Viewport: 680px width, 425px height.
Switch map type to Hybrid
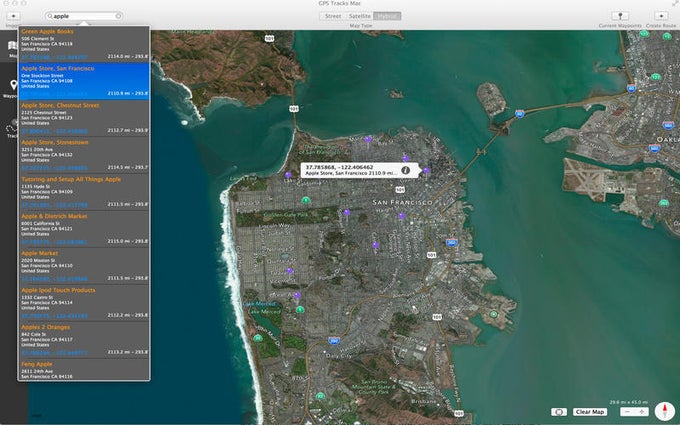tap(387, 16)
